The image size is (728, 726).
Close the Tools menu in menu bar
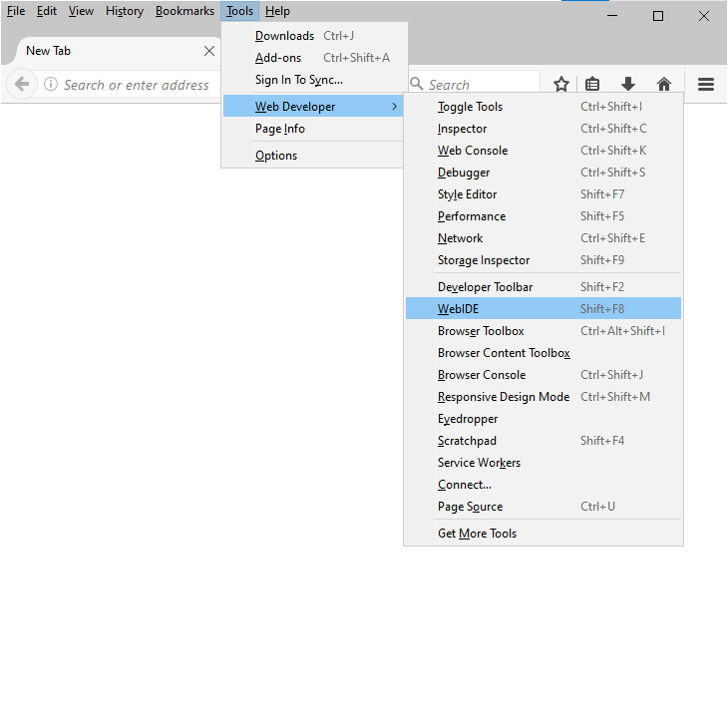(239, 11)
